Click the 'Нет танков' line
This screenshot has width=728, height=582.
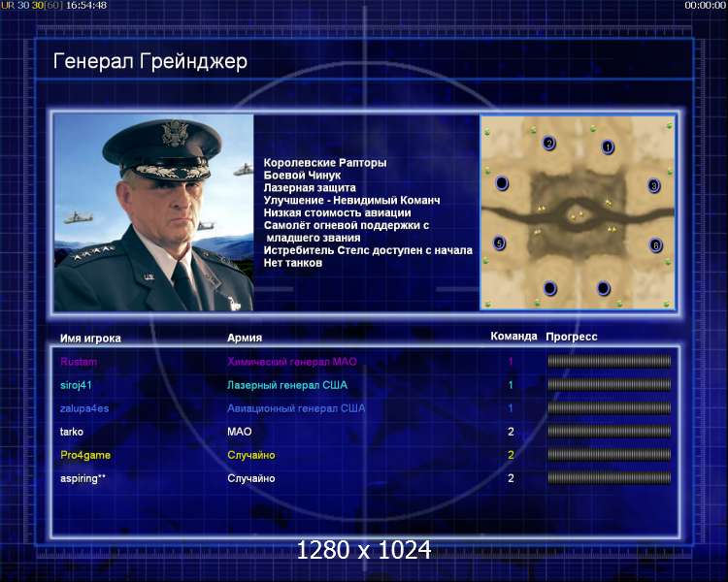click(x=293, y=263)
